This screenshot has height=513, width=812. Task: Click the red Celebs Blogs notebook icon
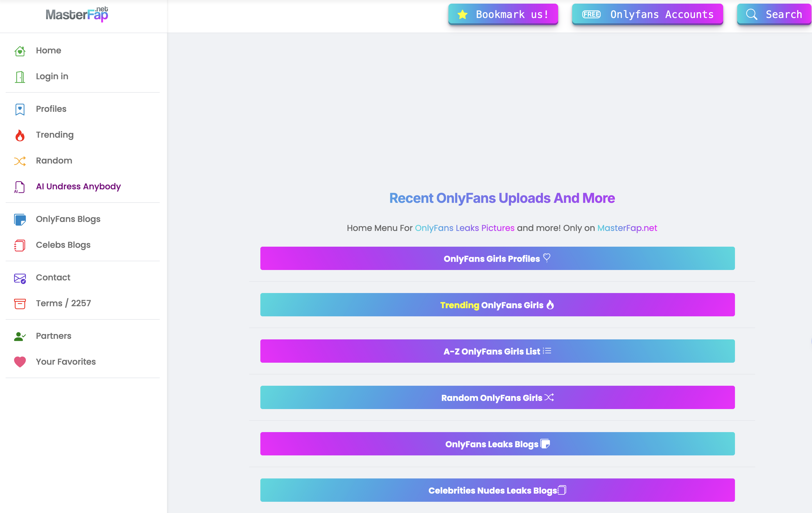coord(20,245)
